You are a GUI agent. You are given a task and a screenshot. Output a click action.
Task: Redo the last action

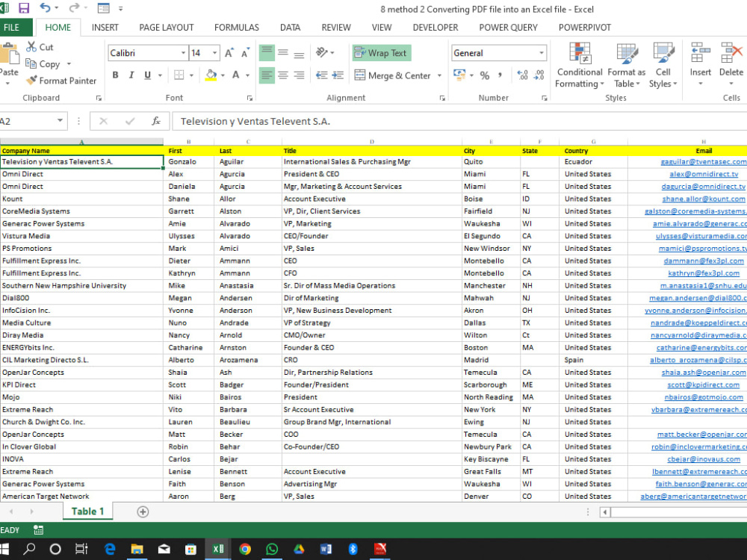point(74,8)
